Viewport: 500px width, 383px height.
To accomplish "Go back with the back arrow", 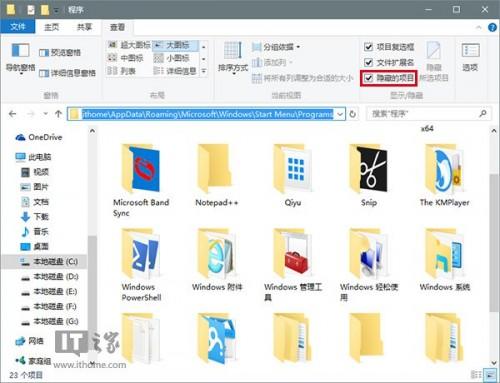I will (x=13, y=114).
